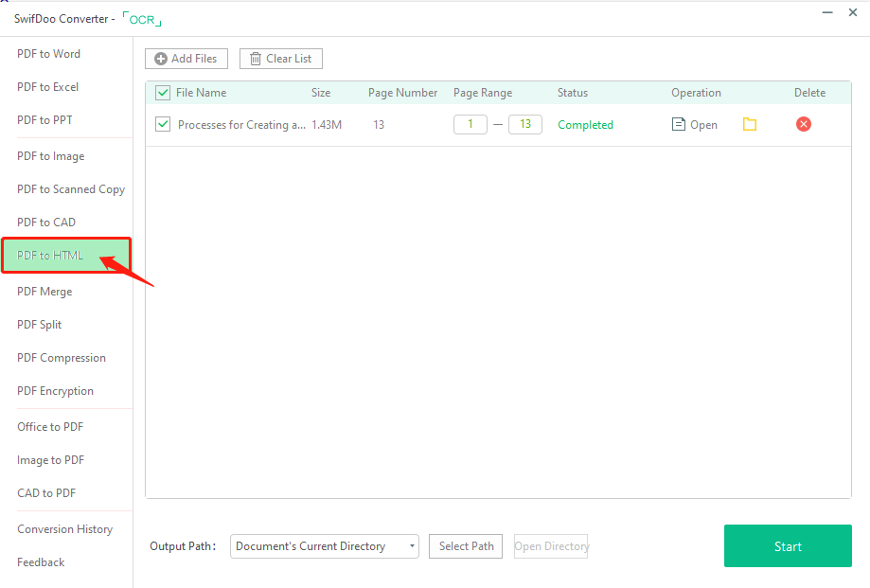Click the OCR badge in title bar
The image size is (870, 588).
click(x=142, y=20)
